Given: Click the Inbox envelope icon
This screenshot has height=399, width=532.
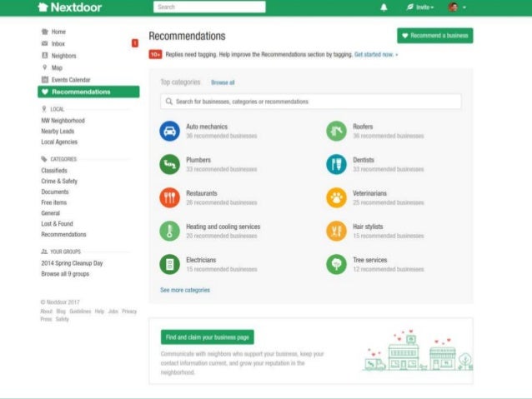Looking at the screenshot, I should (45, 43).
